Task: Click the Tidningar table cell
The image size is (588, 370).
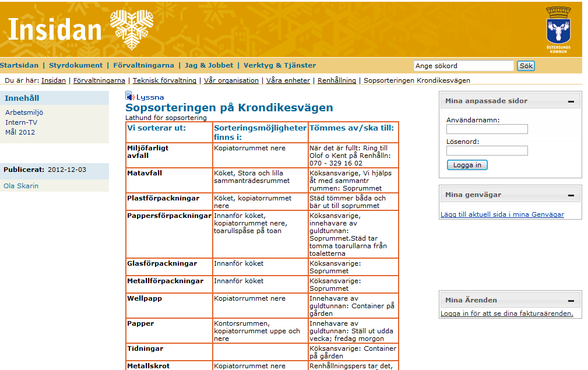Action: (170, 352)
